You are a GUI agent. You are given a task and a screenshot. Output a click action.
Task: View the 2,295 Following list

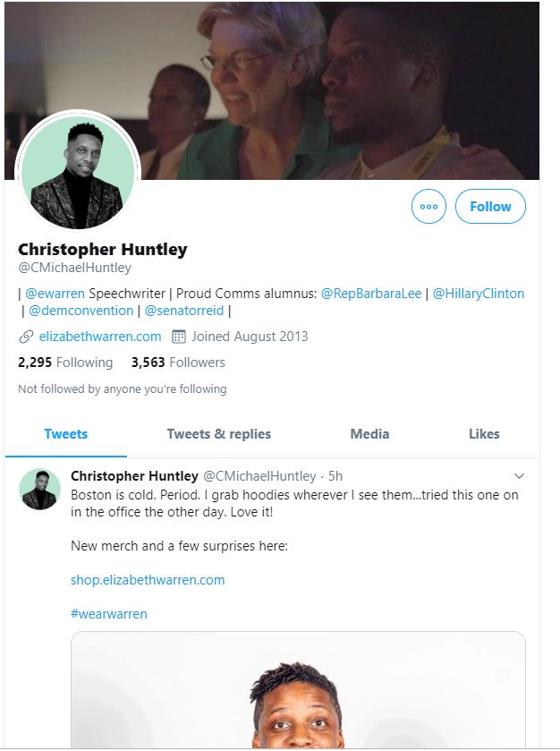coord(65,363)
